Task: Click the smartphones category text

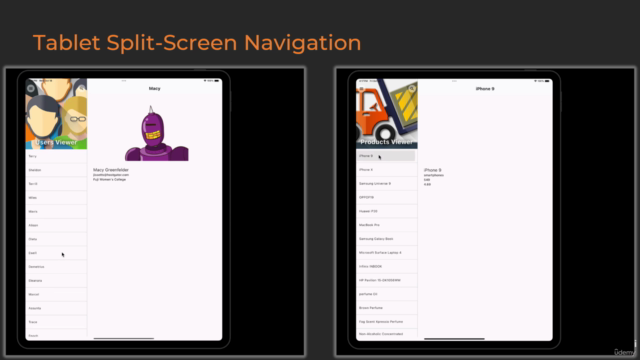Action: tap(433, 175)
